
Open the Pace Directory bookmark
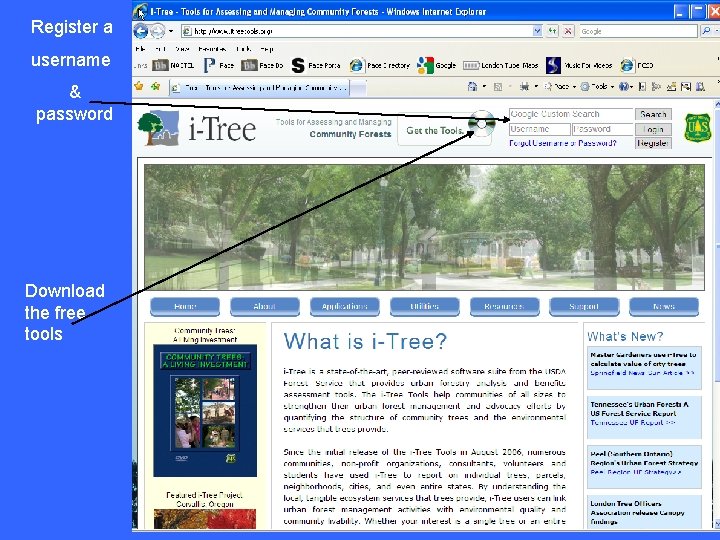tap(380, 66)
